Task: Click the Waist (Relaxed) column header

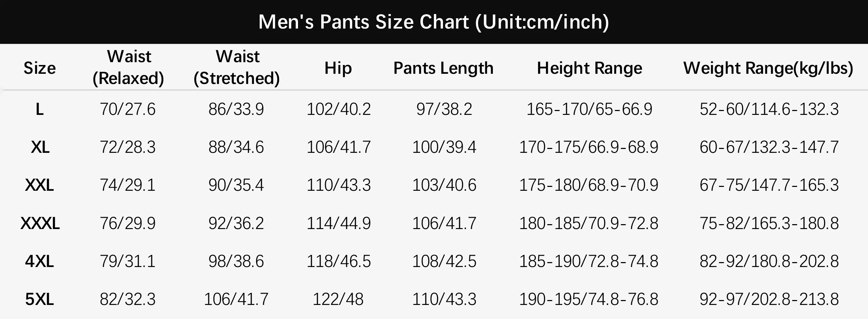Action: (128, 67)
